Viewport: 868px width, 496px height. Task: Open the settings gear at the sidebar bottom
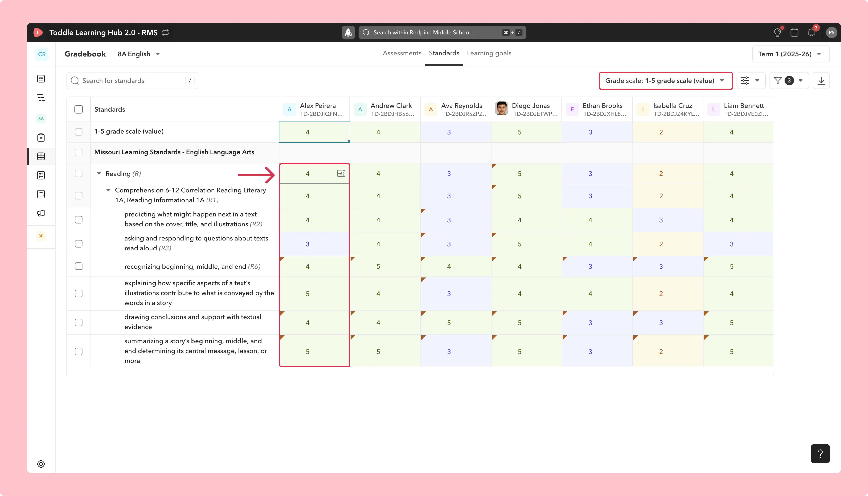[41, 464]
